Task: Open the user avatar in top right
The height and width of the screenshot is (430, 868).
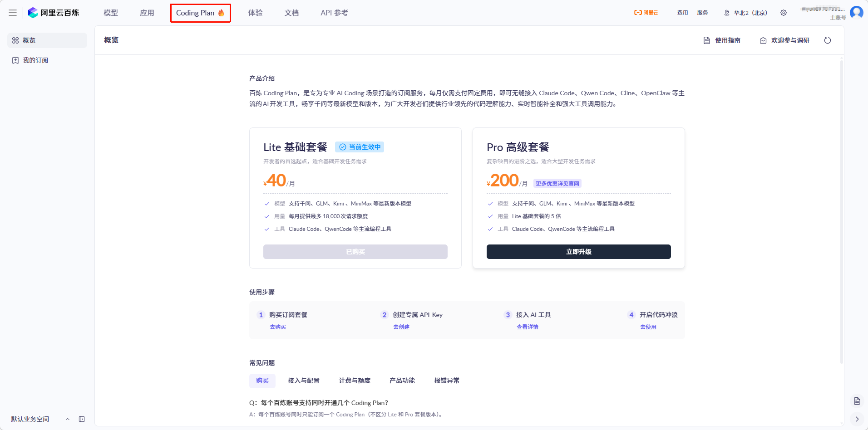Action: coord(856,12)
